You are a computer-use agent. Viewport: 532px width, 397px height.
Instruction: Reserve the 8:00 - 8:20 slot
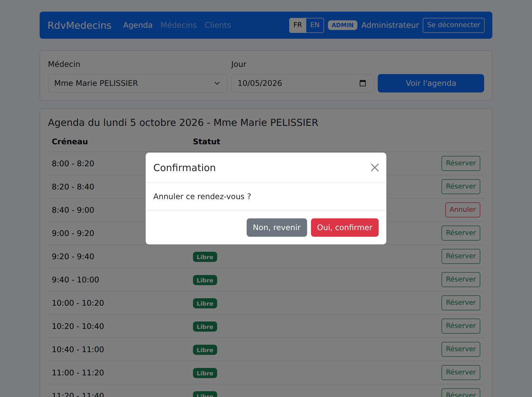click(461, 163)
